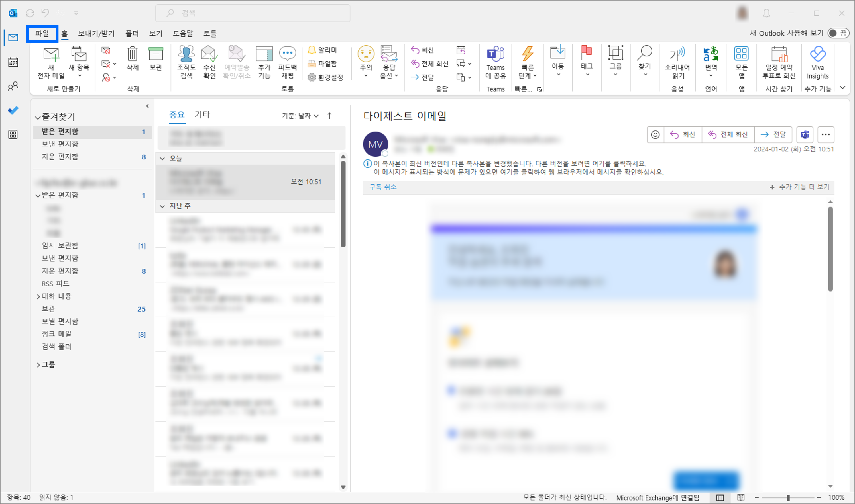Click Reply All (전체 회신) in reading pane
Screen dimensions: 855x504
[x=728, y=134]
